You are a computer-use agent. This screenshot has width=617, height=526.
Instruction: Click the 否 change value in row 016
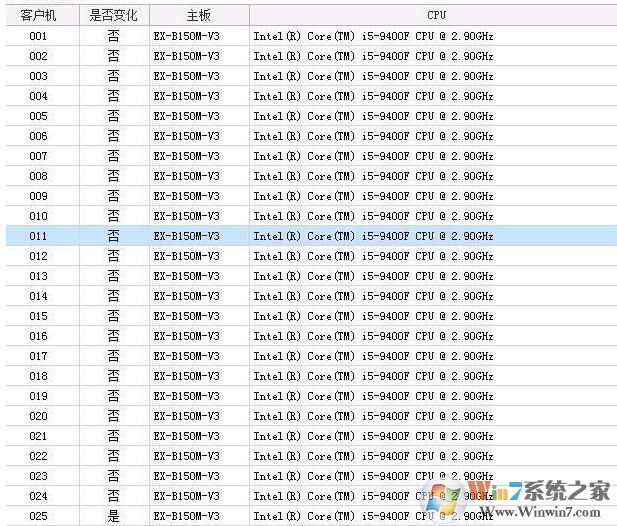pos(113,336)
